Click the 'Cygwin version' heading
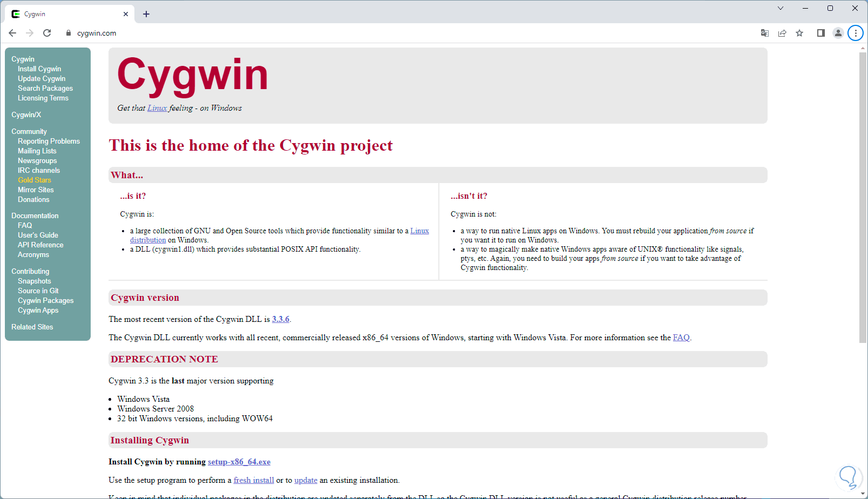This screenshot has width=868, height=499. tap(145, 298)
